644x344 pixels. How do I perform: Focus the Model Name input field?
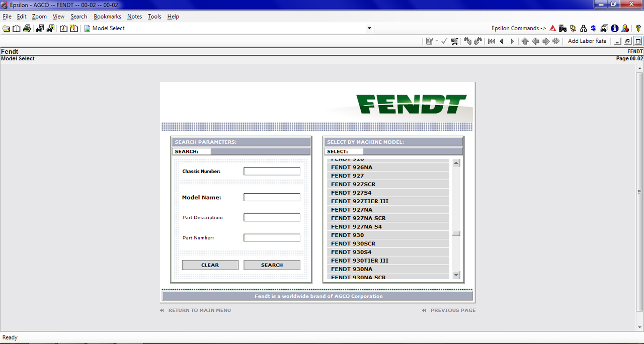[272, 197]
